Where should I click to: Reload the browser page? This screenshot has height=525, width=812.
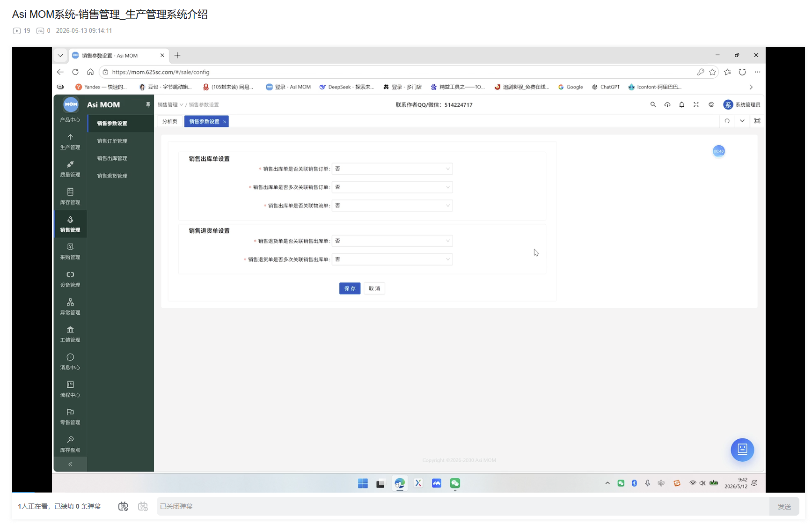75,72
